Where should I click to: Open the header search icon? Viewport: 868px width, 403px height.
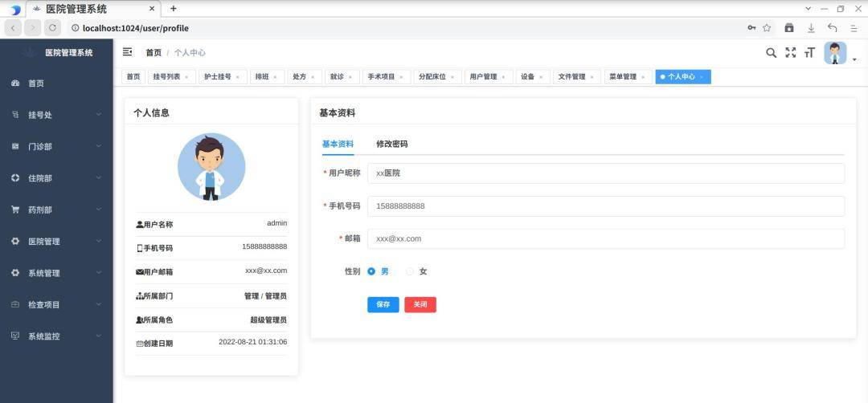(771, 52)
